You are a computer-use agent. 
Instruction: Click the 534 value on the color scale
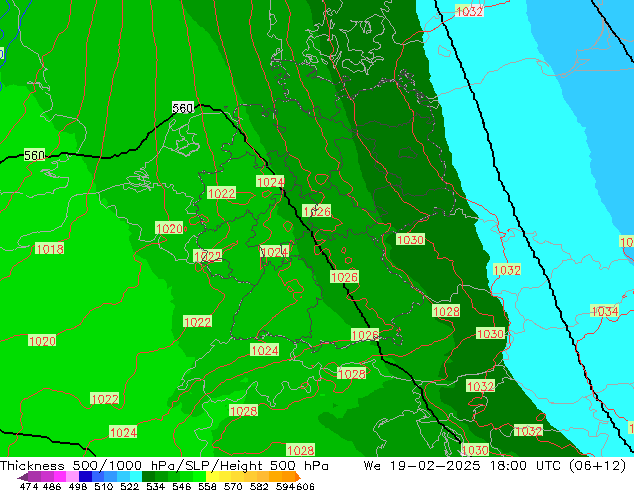pos(155,486)
